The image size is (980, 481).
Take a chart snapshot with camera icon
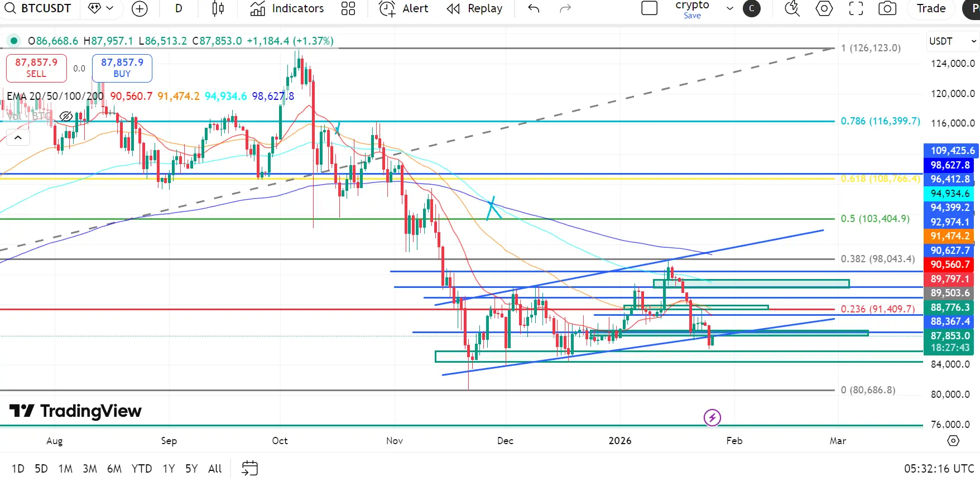tap(887, 8)
